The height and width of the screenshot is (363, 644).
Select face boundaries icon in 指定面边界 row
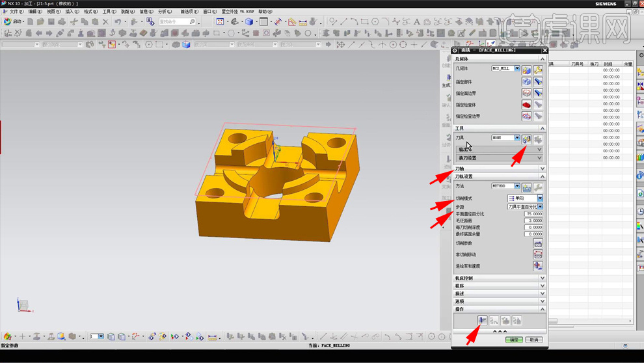pos(526,93)
